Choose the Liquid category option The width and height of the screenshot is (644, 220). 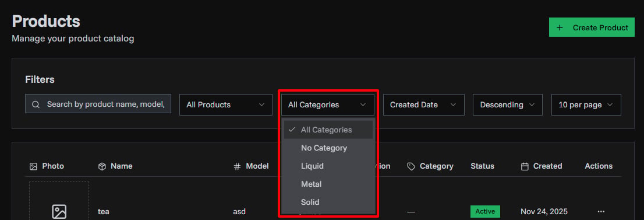click(x=328, y=166)
